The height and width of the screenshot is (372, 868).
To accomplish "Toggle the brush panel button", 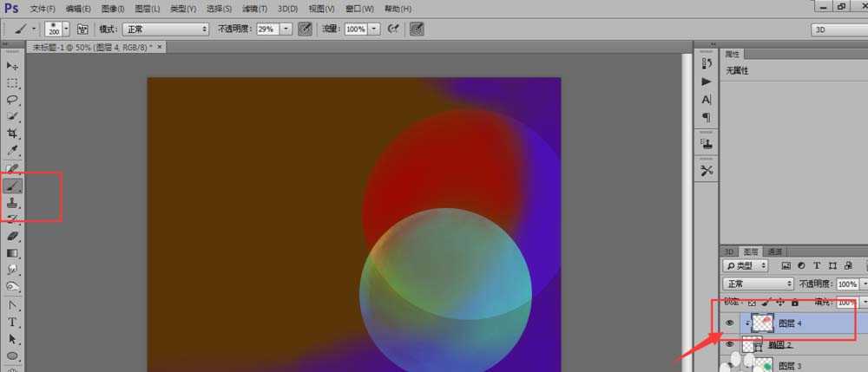I will pyautogui.click(x=83, y=29).
